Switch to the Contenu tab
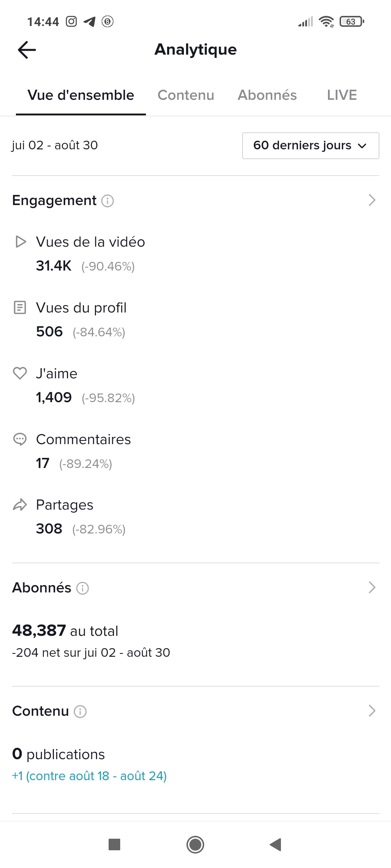This screenshot has width=391, height=868. [x=186, y=95]
